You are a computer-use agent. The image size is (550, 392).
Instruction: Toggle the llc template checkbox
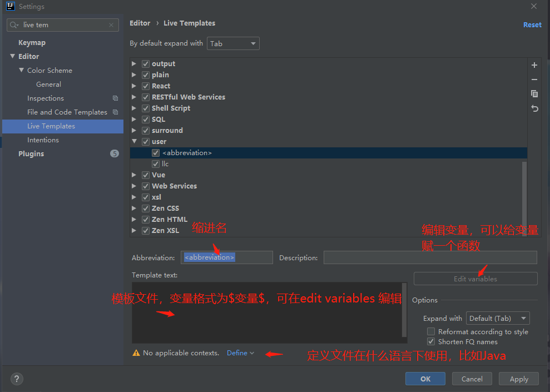[x=156, y=163]
